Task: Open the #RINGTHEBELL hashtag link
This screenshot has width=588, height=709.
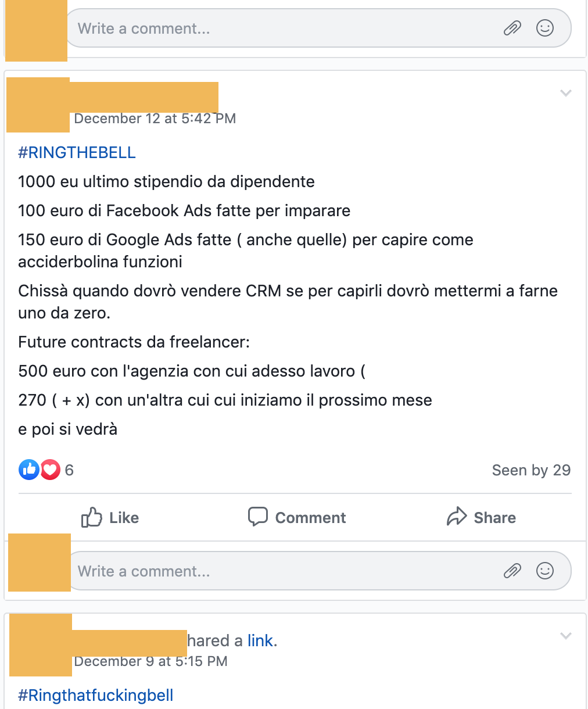Action: coord(77,152)
